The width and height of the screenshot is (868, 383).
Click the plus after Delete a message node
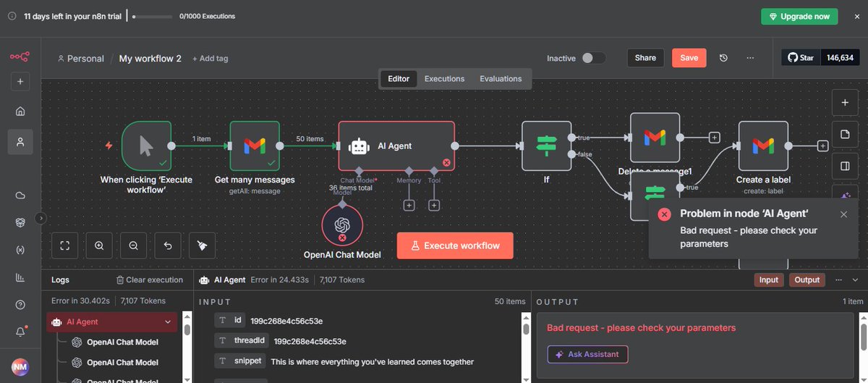714,137
